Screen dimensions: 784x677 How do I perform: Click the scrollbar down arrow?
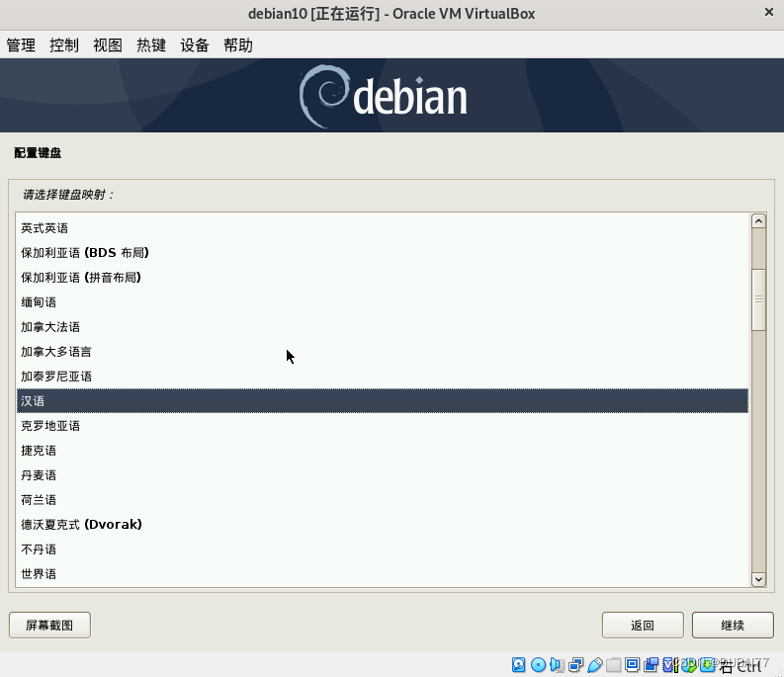[758, 579]
